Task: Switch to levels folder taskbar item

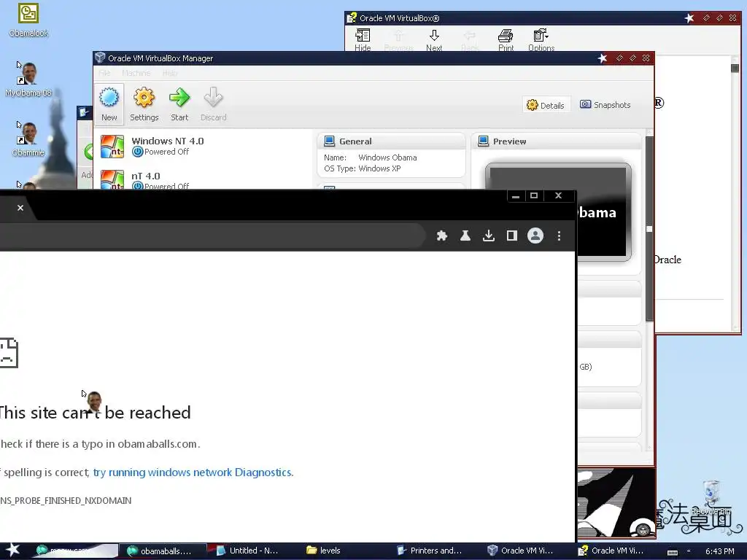Action: tap(324, 551)
